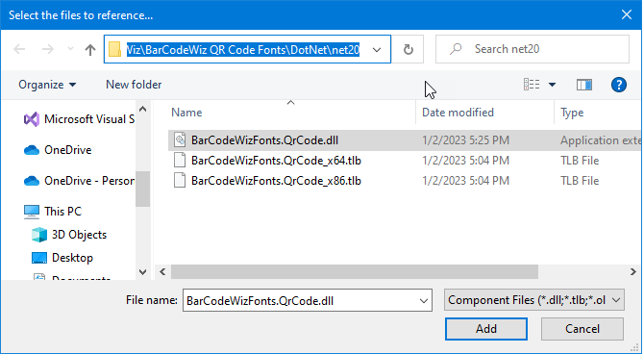Click the TLB File type cell of the x86 file

(580, 181)
